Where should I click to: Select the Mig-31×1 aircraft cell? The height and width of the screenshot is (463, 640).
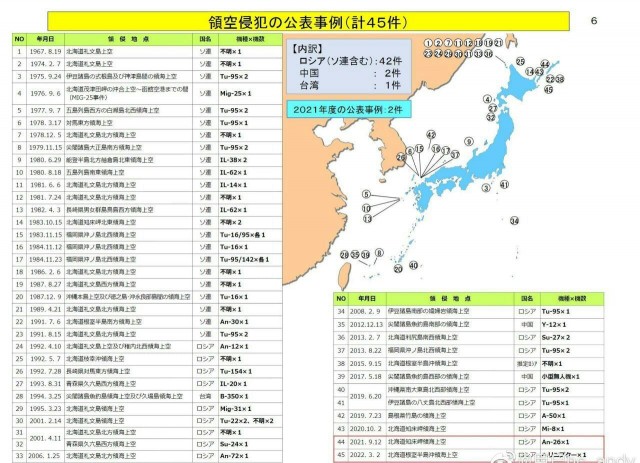pyautogui.click(x=250, y=409)
